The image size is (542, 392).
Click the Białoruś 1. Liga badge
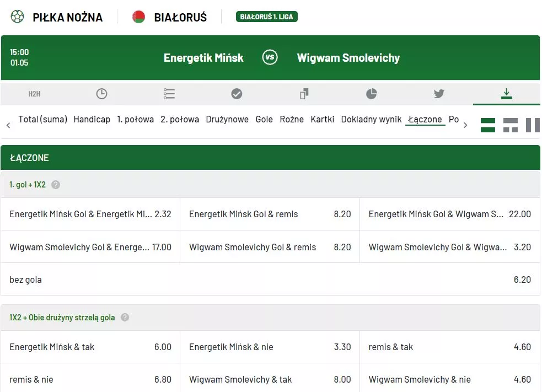click(x=267, y=17)
